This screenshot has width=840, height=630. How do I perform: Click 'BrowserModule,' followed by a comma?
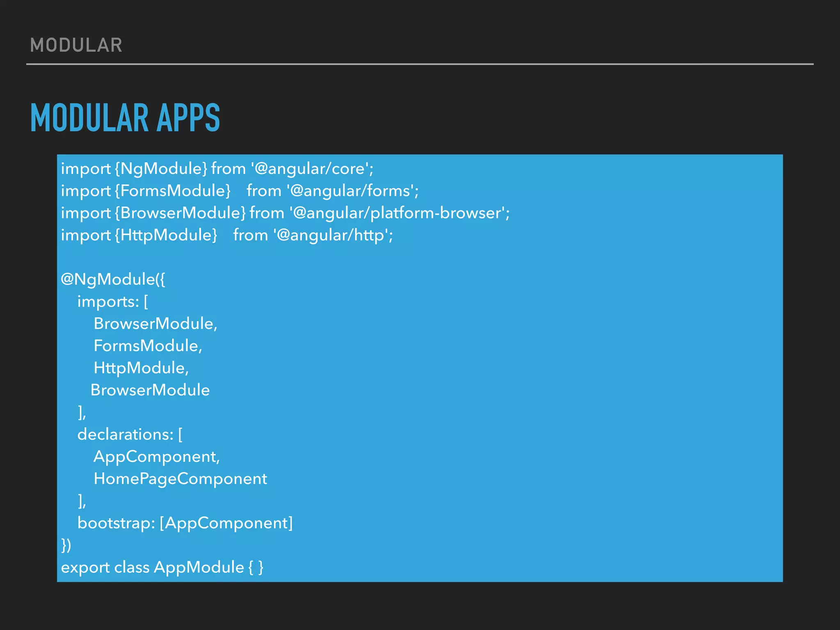click(155, 324)
